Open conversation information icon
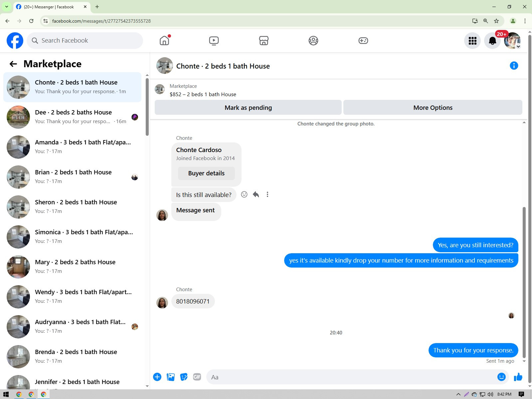 pyautogui.click(x=514, y=66)
